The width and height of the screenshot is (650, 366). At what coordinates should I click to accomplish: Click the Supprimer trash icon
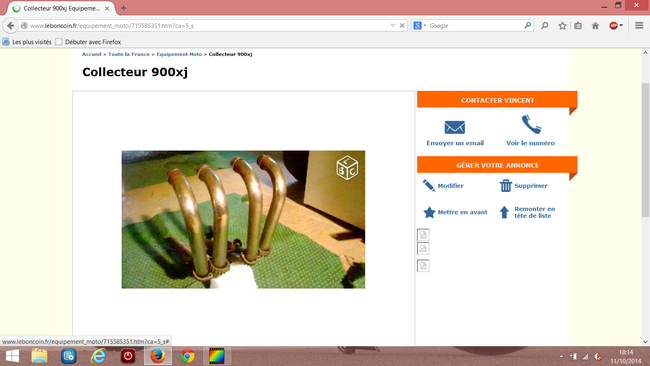point(506,186)
